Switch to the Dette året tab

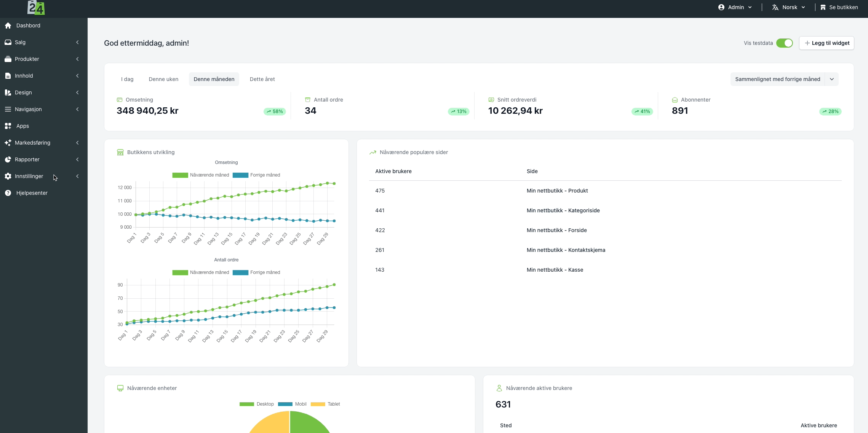(x=262, y=79)
